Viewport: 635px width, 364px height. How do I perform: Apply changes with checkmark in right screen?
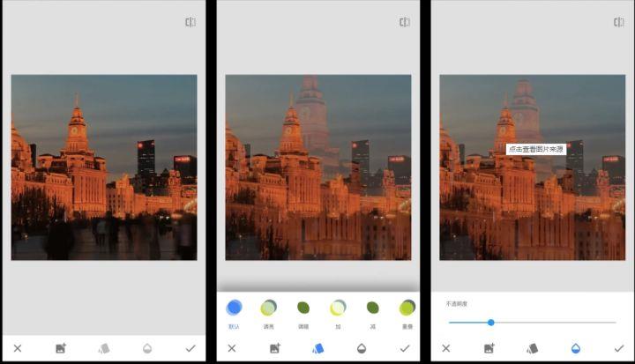tap(619, 348)
